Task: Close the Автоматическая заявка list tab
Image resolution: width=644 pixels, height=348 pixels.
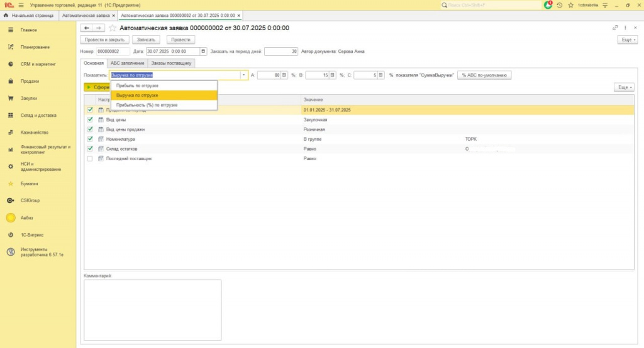Action: 114,16
